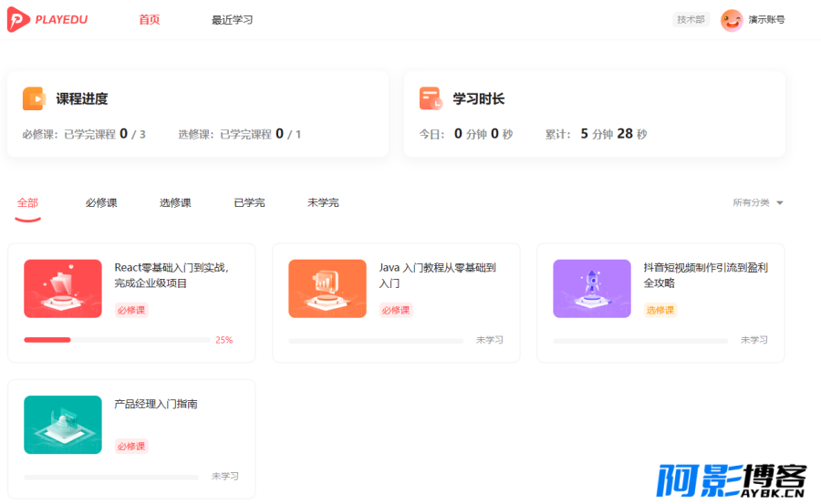This screenshot has height=504, width=821.
Task: Click the study duration clock icon
Action: coord(431,98)
